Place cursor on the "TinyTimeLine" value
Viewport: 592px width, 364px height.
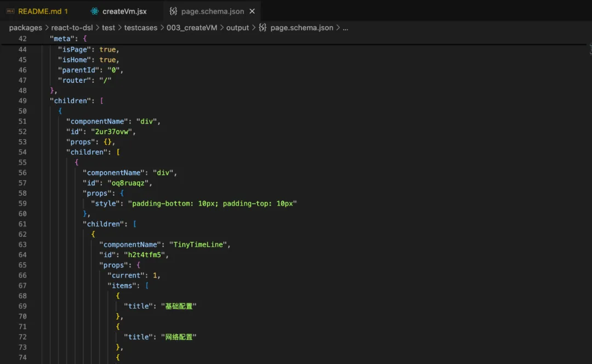click(197, 244)
